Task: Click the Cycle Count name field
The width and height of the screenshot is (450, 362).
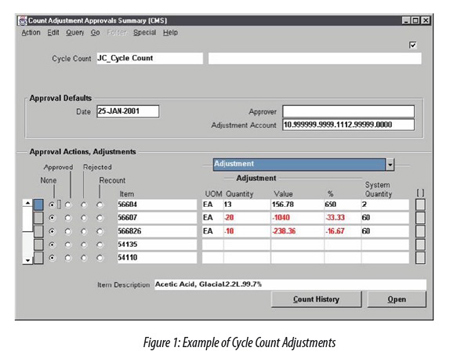Action: coord(150,58)
